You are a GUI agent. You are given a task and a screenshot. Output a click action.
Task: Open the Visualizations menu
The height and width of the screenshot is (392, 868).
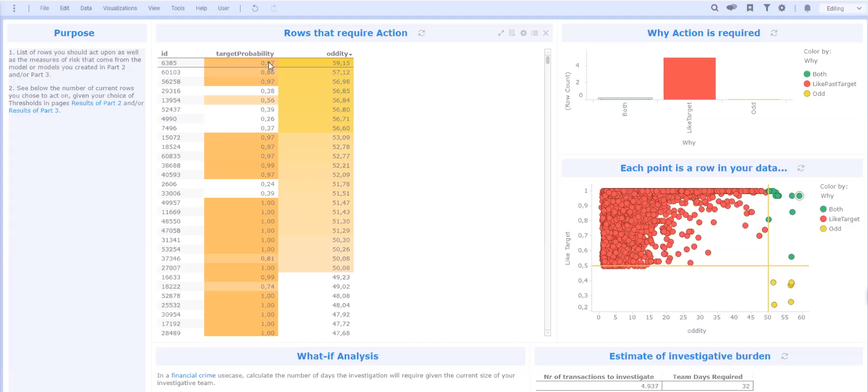[x=120, y=8]
